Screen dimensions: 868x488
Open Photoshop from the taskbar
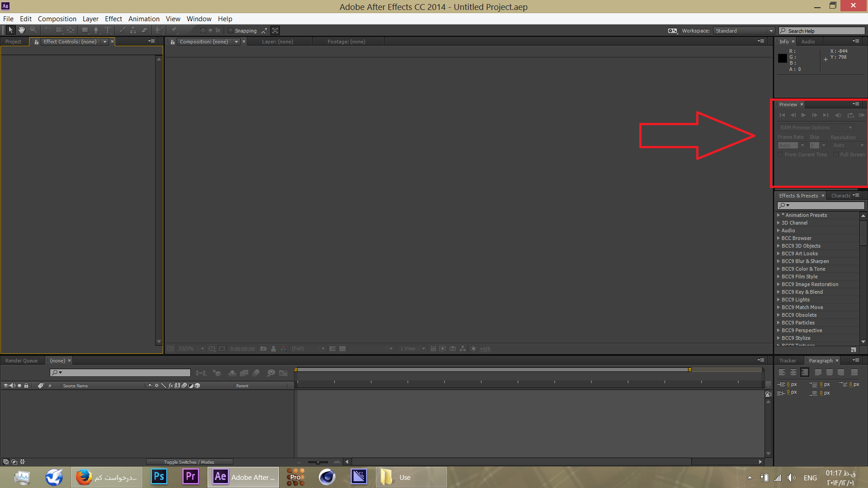(159, 477)
